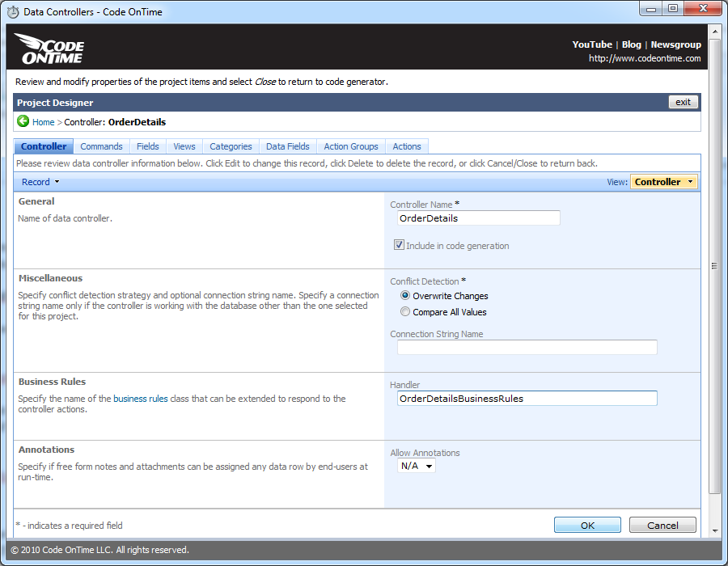Click the Conflict Detection label

425,281
